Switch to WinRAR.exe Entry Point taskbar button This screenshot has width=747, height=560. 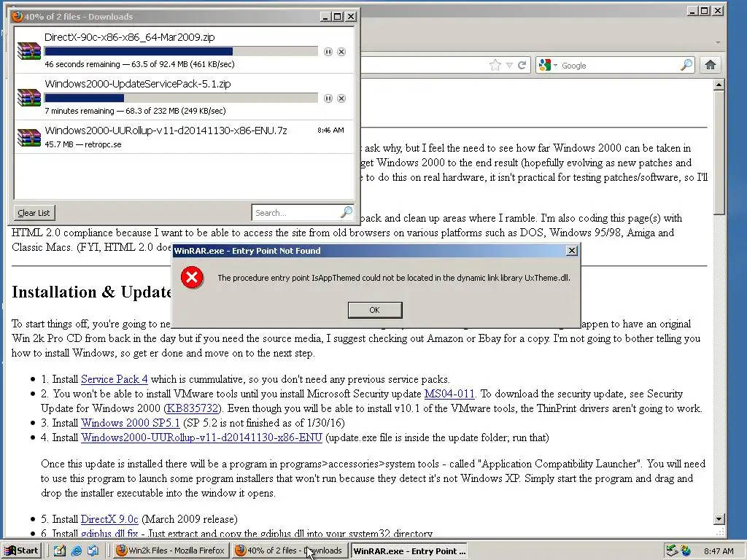click(x=409, y=551)
